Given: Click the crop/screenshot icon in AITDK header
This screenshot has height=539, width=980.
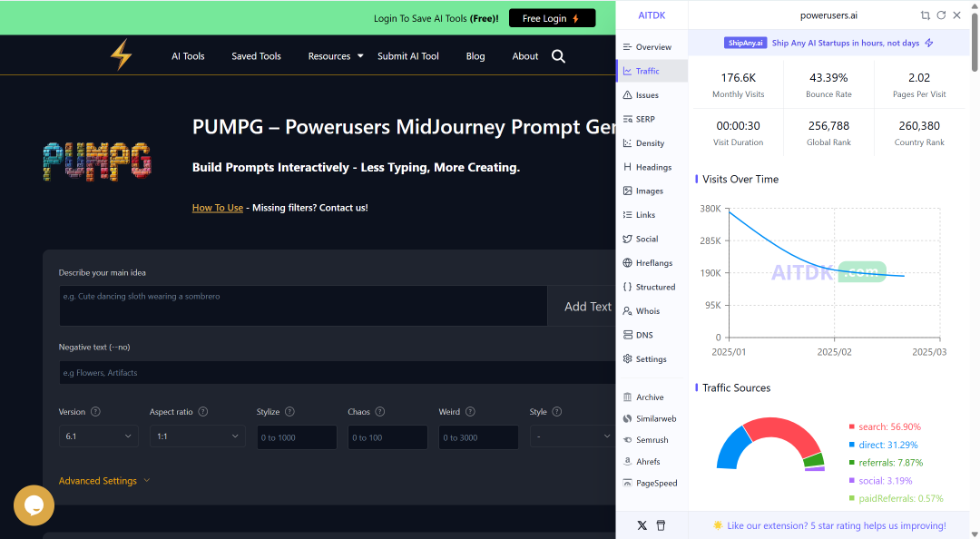Looking at the screenshot, I should click(x=925, y=15).
